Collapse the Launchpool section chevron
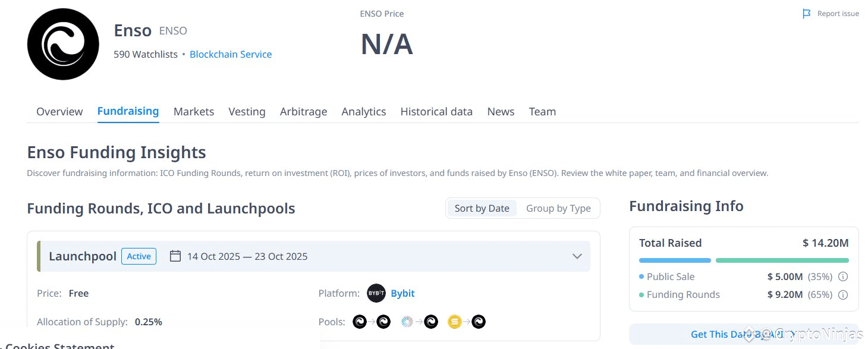This screenshot has height=349, width=868. click(x=577, y=256)
